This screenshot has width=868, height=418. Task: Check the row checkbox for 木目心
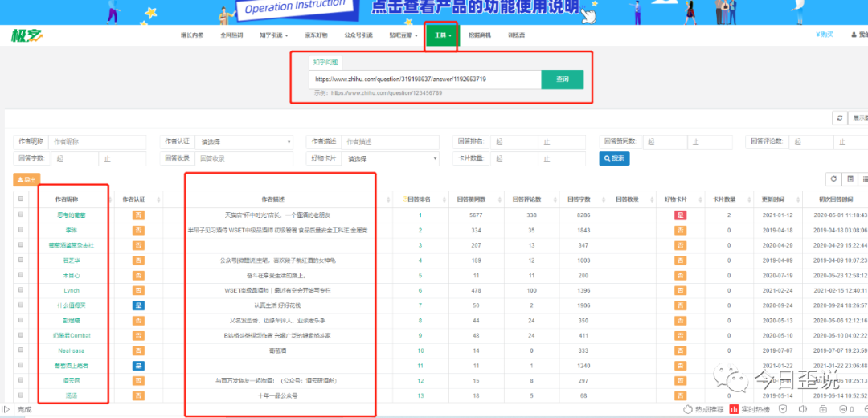21,275
